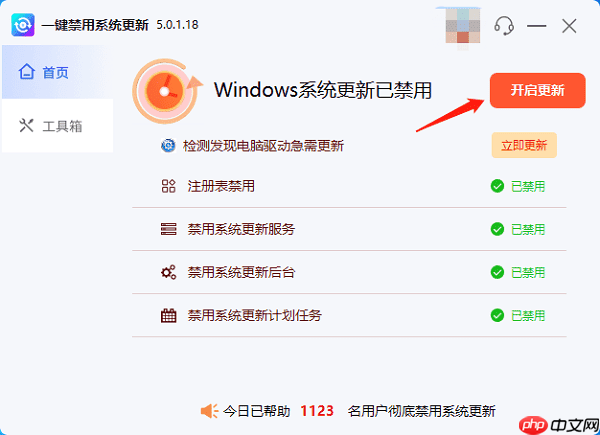Click the blue driver detection gear icon
This screenshot has height=435, width=600.
[x=168, y=146]
